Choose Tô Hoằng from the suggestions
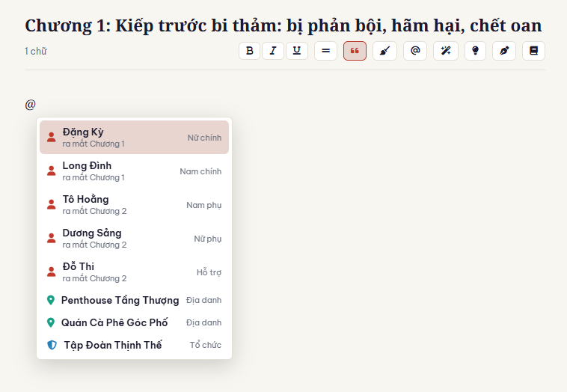Viewport: 567px width, 392px height. point(134,205)
